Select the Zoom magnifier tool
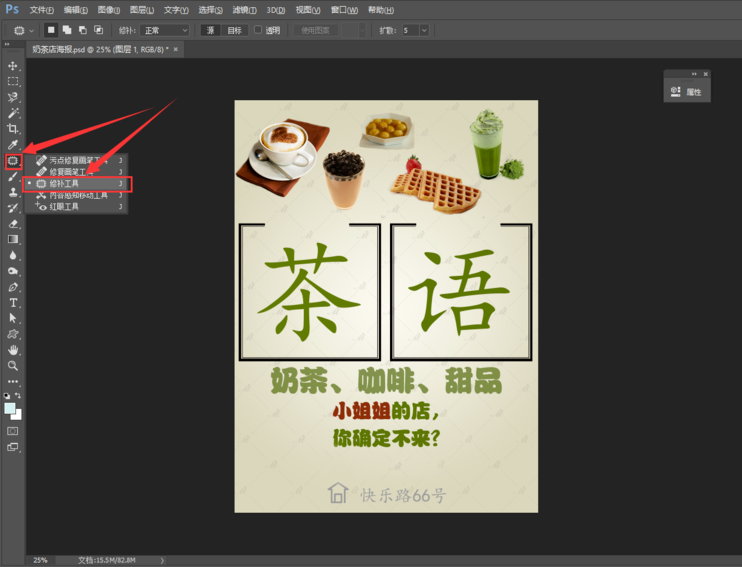 [13, 366]
